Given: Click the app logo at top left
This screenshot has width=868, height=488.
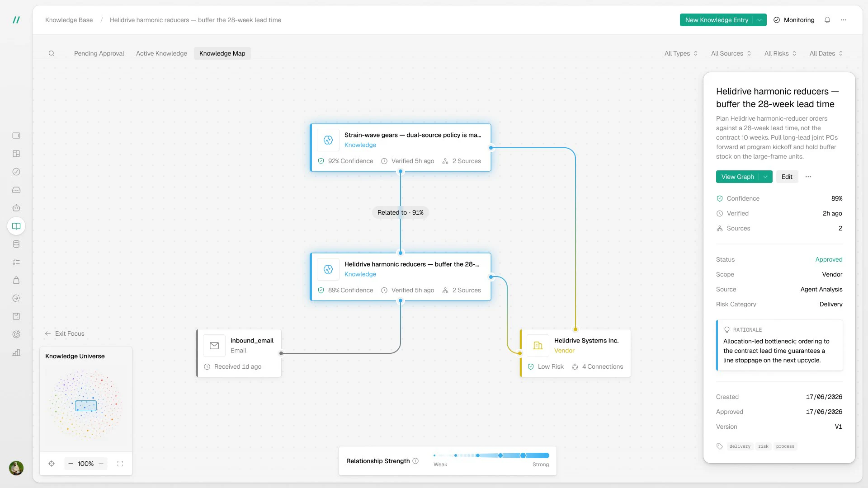Looking at the screenshot, I should click(16, 20).
